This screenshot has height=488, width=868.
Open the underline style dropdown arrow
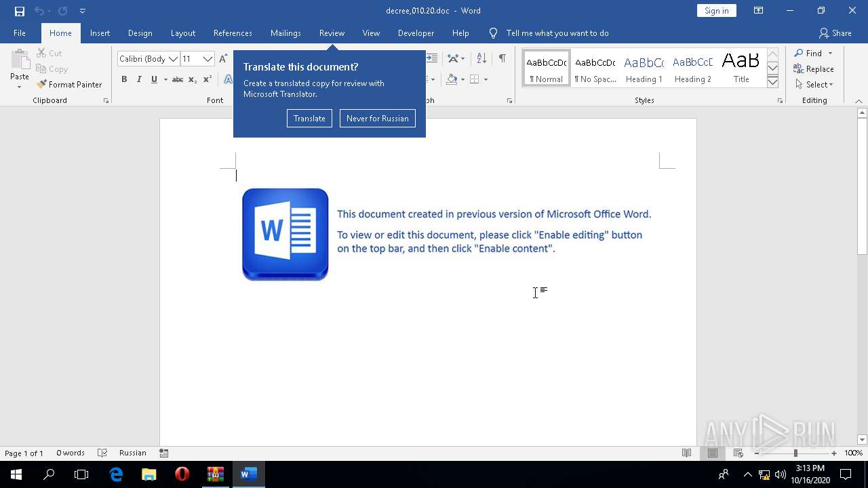165,80
